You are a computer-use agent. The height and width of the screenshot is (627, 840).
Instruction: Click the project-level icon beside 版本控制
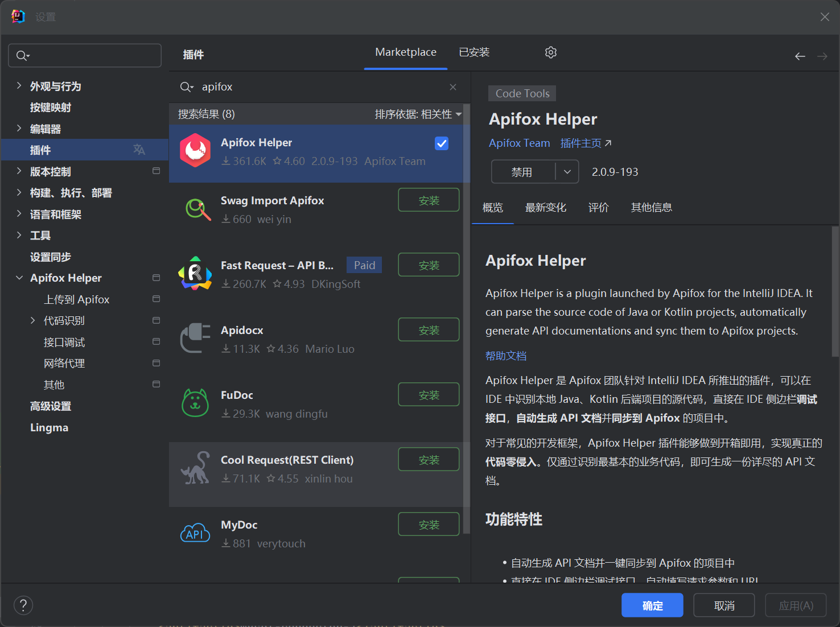(156, 171)
